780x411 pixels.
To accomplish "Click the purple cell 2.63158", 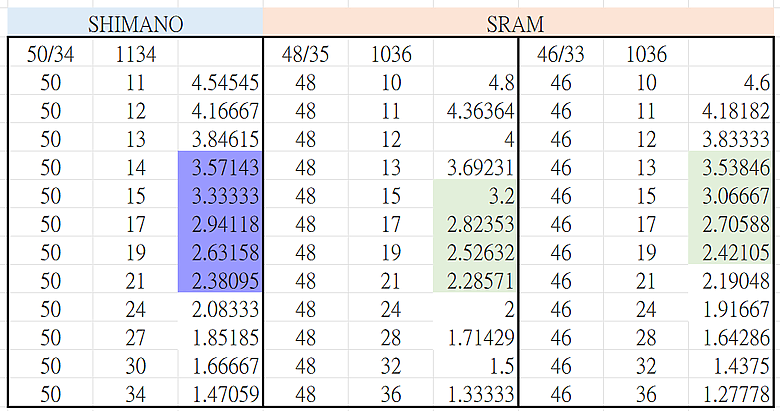I will (220, 252).
